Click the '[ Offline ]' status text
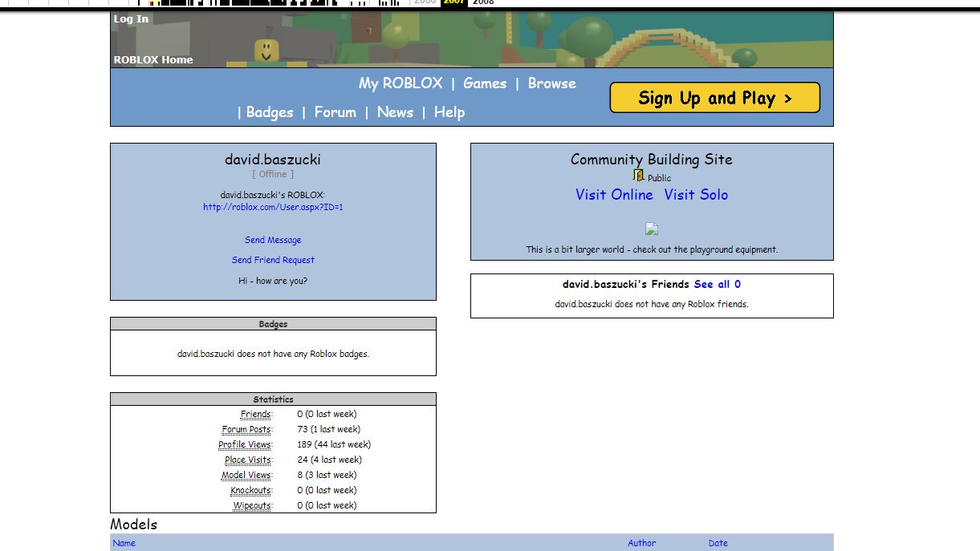The width and height of the screenshot is (980, 551). (x=273, y=174)
